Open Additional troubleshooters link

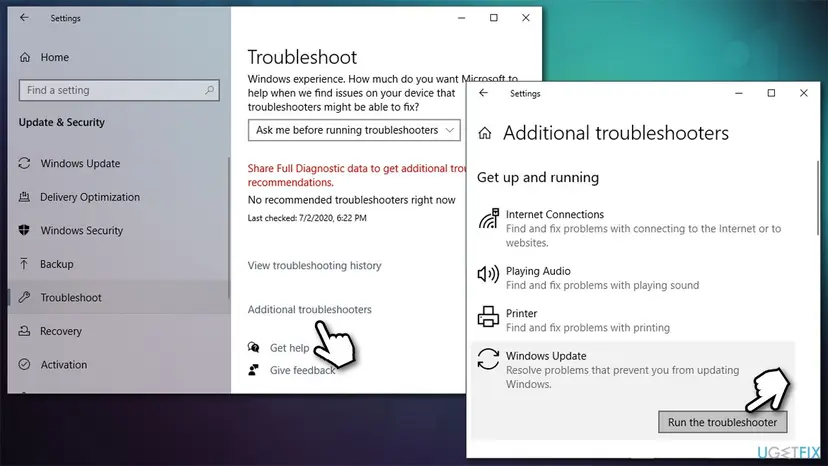[x=309, y=309]
